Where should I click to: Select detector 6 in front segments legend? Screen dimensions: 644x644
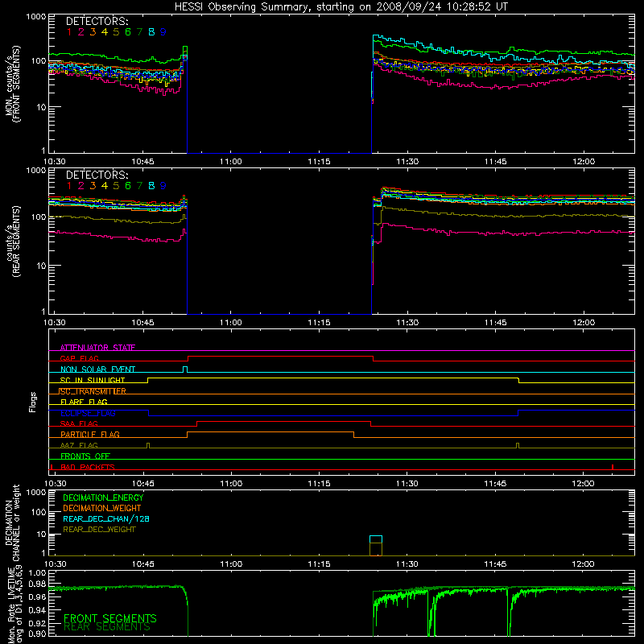128,32
